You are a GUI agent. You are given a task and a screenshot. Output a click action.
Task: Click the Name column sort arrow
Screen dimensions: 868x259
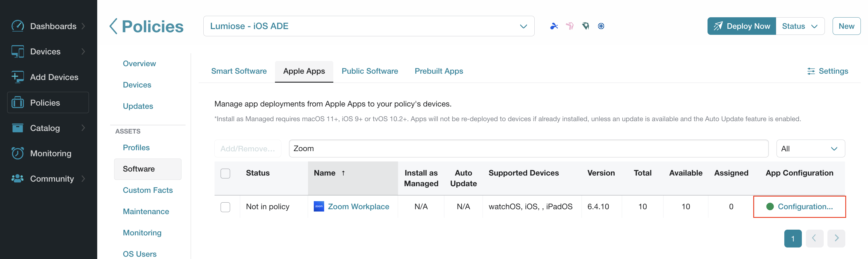[343, 173]
